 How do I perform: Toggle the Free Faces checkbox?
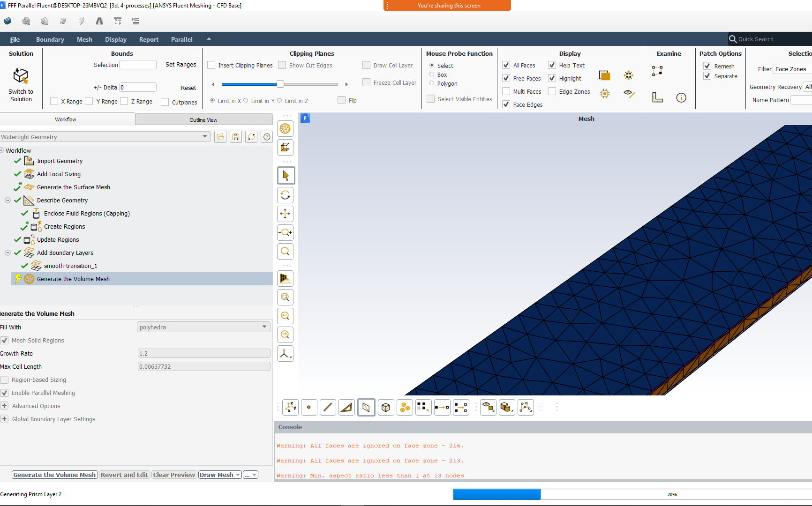click(x=506, y=78)
